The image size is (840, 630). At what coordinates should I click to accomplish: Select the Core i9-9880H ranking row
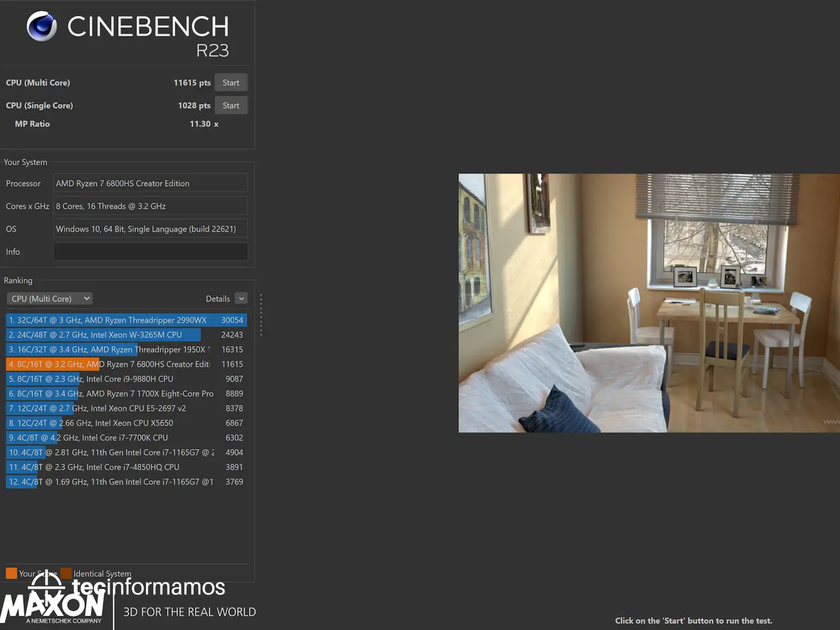coord(126,379)
